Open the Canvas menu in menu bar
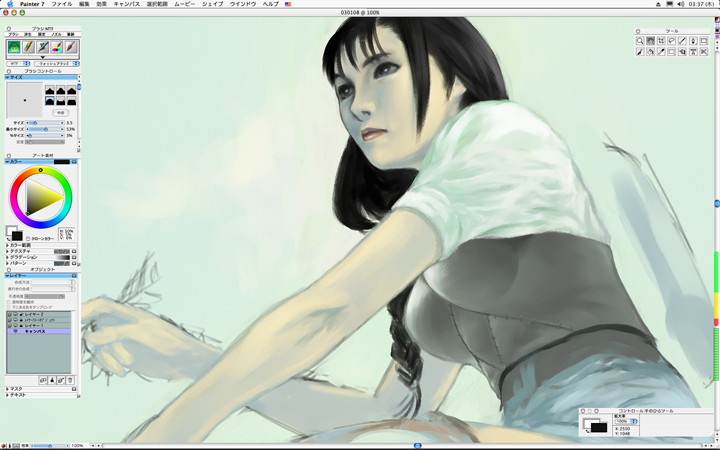Viewport: 720px width, 450px height. 127,4
